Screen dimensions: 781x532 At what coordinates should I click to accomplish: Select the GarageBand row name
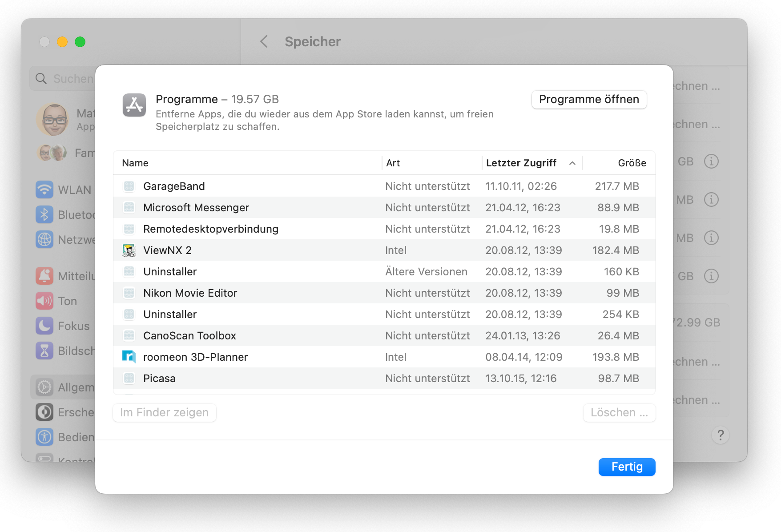pyautogui.click(x=174, y=186)
